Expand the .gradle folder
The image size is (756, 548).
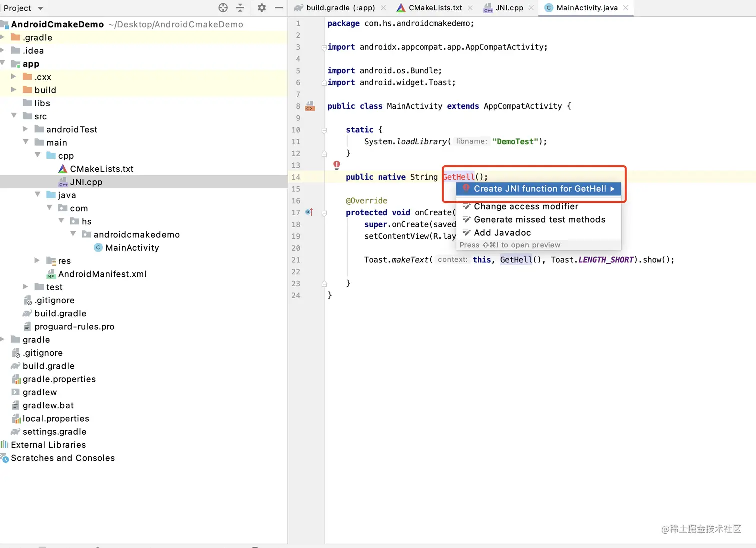(2, 37)
